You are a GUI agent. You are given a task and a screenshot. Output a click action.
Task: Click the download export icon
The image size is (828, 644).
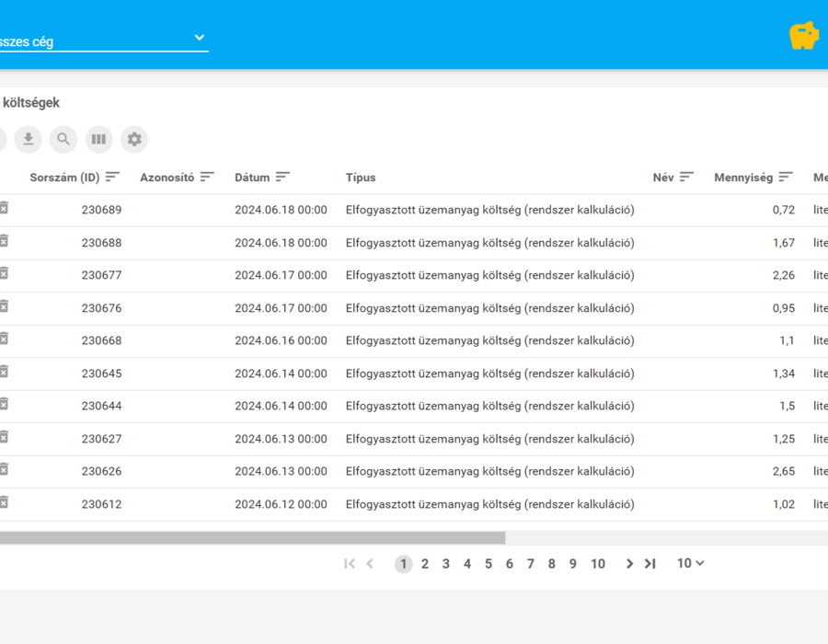pos(28,139)
